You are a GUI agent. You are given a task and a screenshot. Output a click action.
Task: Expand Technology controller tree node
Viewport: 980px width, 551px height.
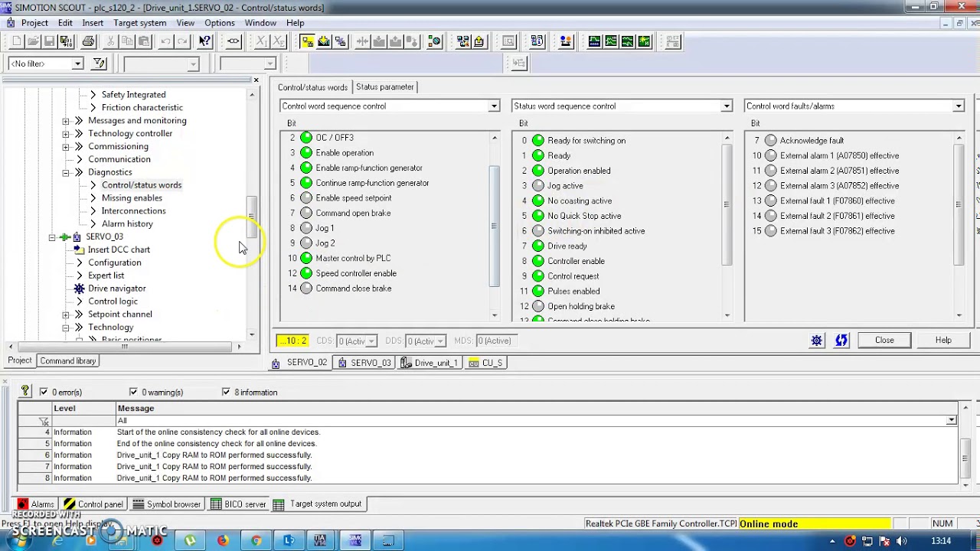pyautogui.click(x=66, y=134)
